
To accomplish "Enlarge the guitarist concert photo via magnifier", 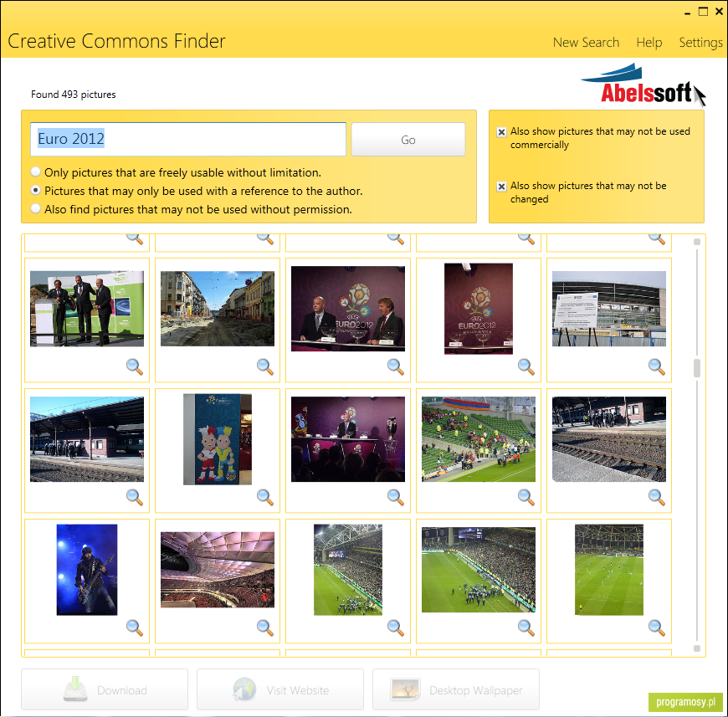I will pos(135,627).
